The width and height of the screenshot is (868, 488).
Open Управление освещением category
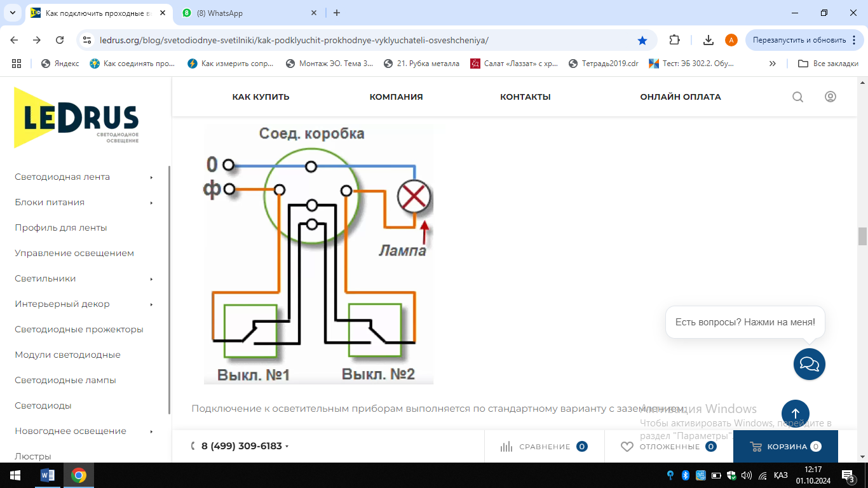coord(74,254)
